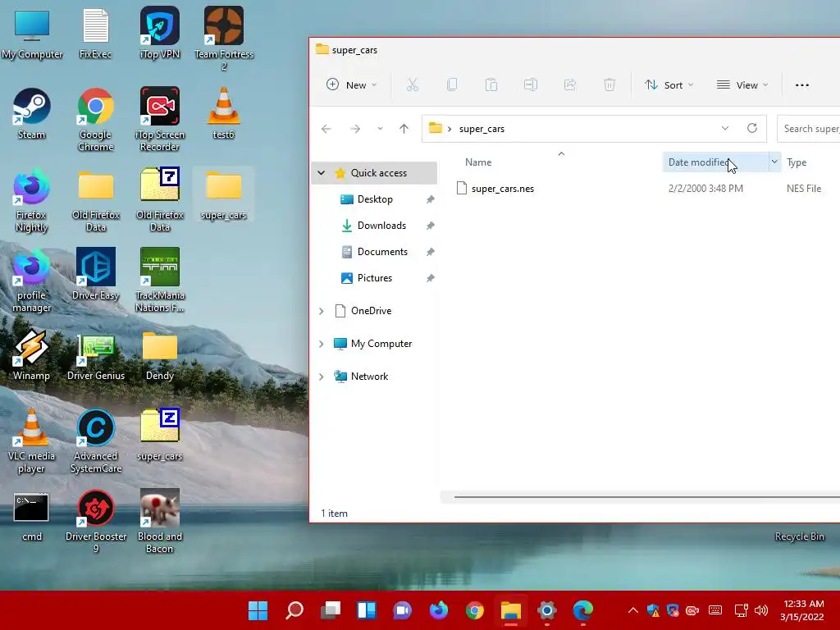Image resolution: width=840 pixels, height=630 pixels.
Task: Open the Date modified column filter dropdown
Action: [774, 162]
